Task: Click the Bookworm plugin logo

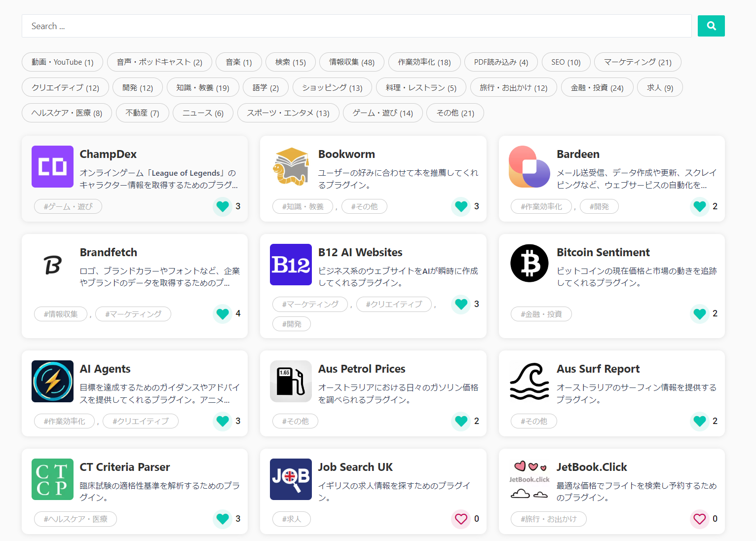Action: [x=291, y=166]
